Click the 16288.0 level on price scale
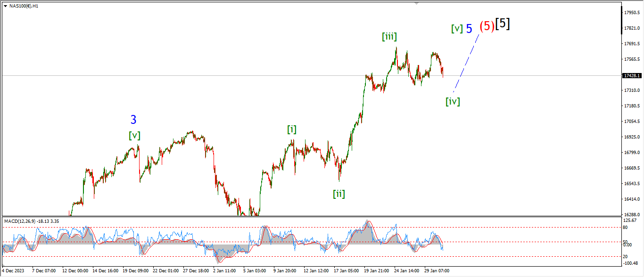Image resolution: width=644 pixels, height=277 pixels. coord(632,214)
